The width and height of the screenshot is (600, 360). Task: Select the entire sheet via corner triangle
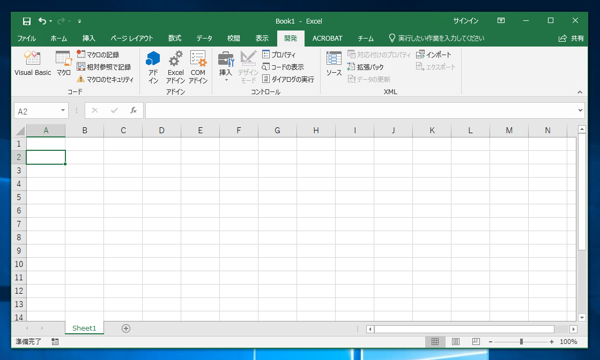20,131
